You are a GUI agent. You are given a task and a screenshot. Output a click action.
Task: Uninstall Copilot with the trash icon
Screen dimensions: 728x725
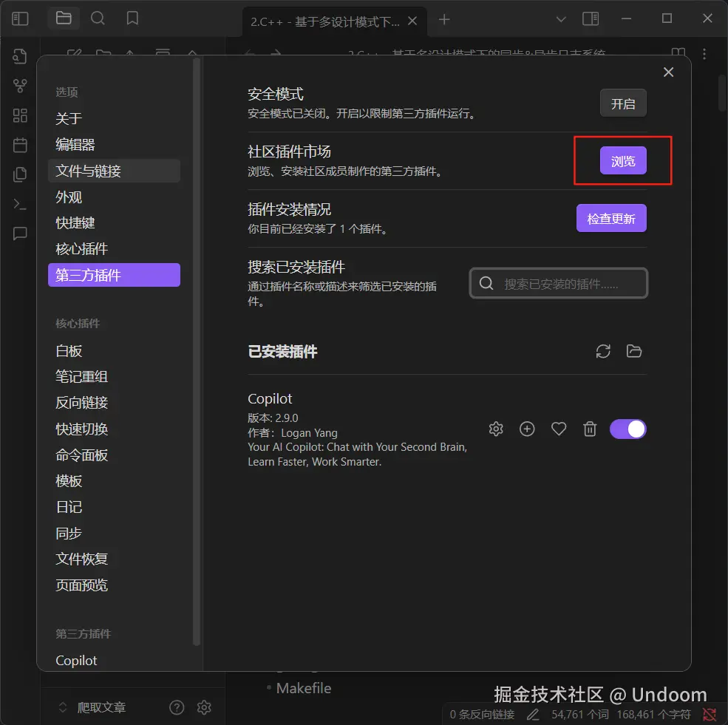(590, 429)
